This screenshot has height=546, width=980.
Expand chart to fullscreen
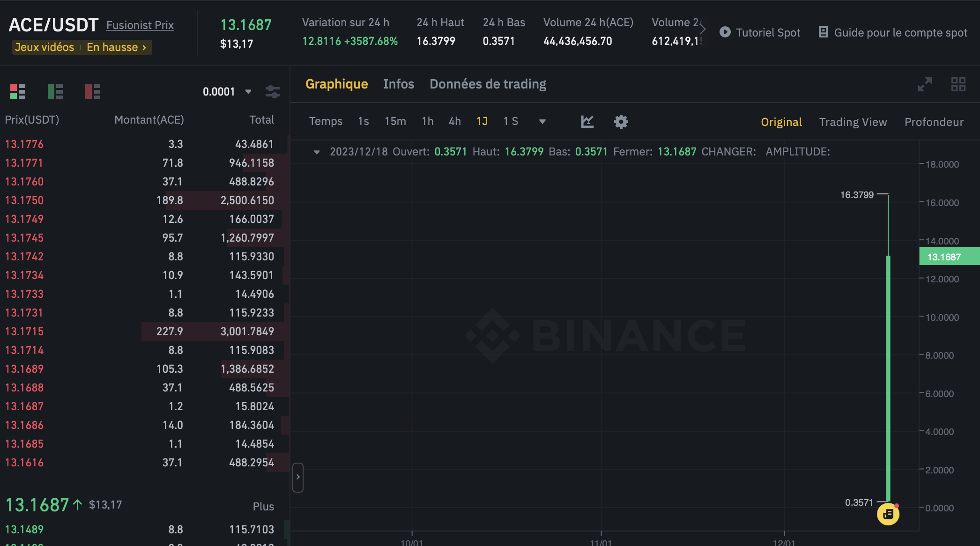[x=924, y=84]
